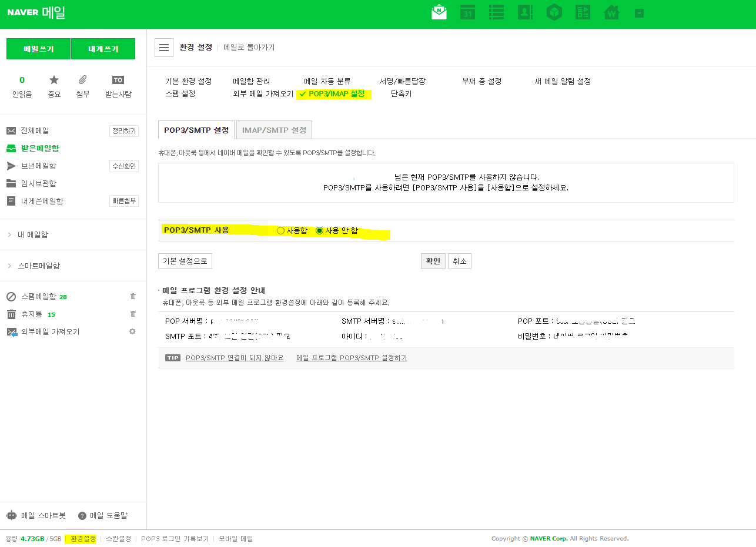Click 메일로 돌아가기 link
This screenshot has height=547, width=756.
click(249, 47)
